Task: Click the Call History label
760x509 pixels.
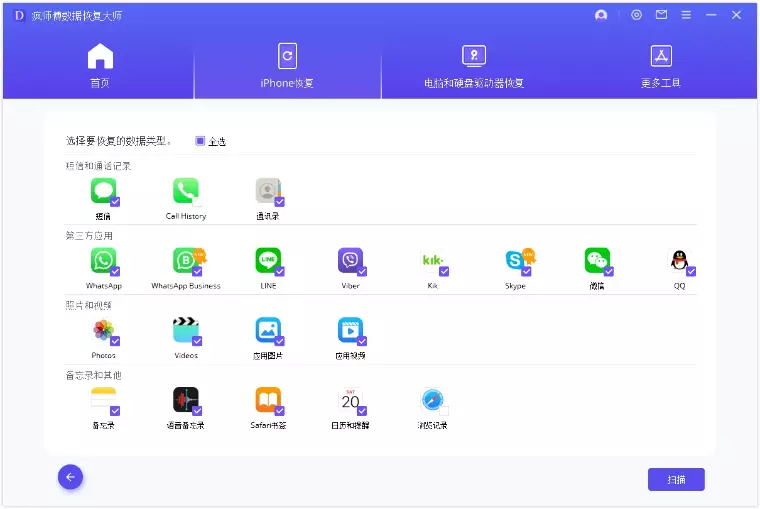Action: 186,216
